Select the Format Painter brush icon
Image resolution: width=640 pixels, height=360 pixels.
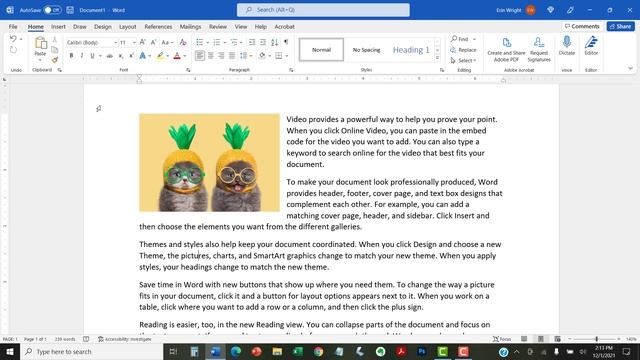[55, 60]
